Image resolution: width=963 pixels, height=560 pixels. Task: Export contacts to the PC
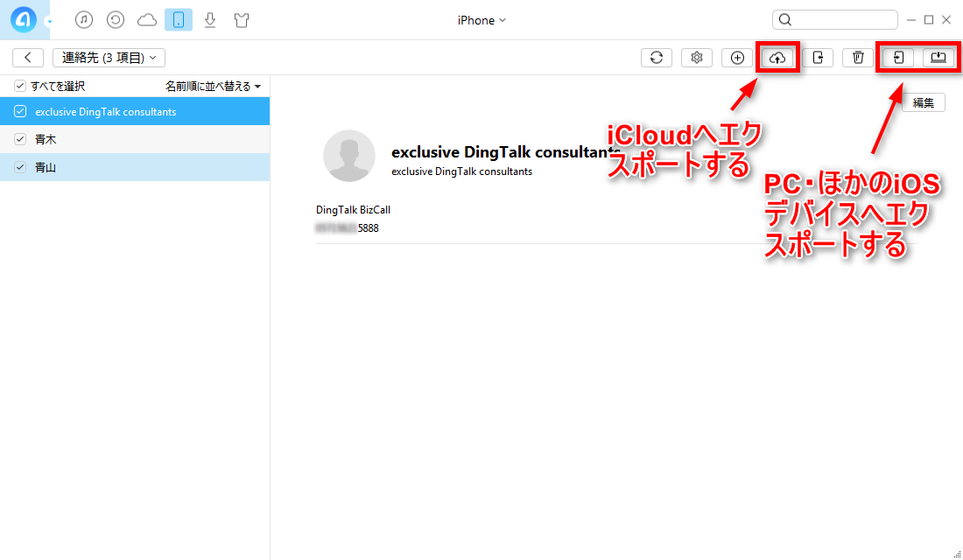point(938,57)
